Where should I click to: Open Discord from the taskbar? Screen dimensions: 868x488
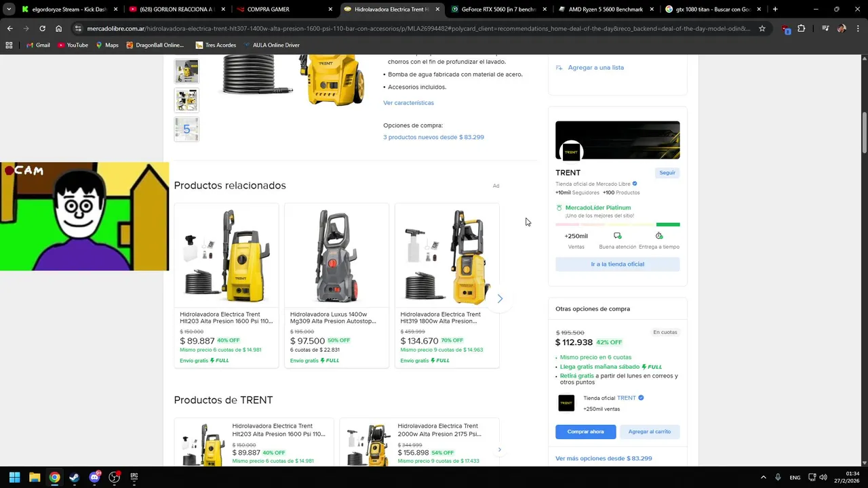pos(94,477)
